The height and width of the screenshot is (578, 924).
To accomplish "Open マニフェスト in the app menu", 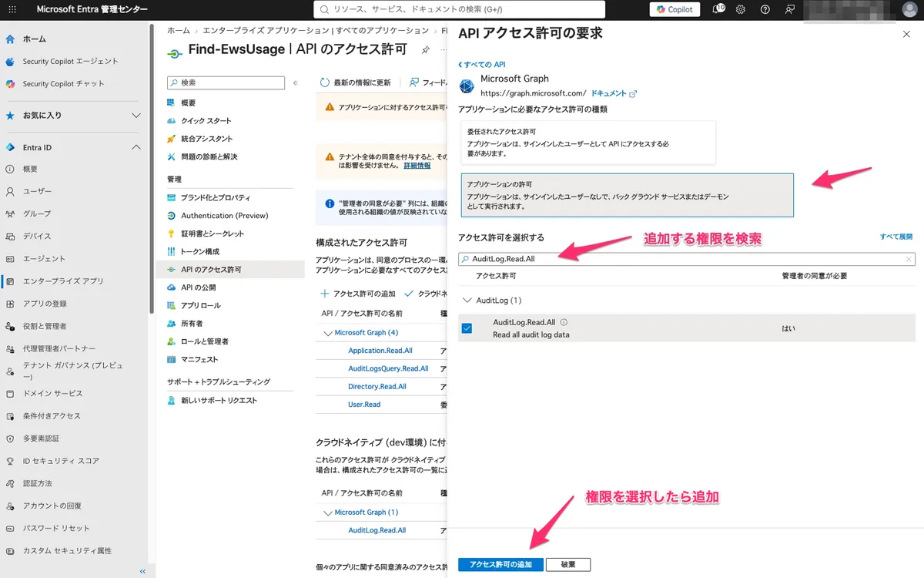I will tap(199, 359).
